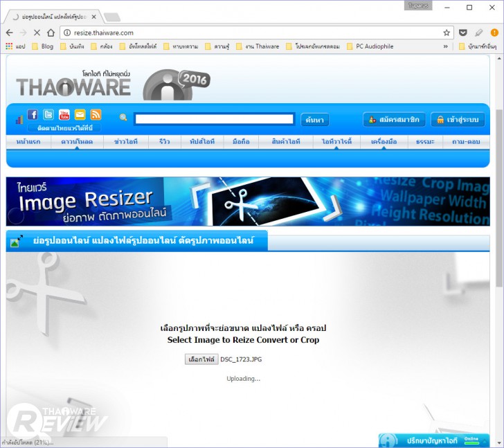Open the บันเทิง bookmark folder

[72, 46]
